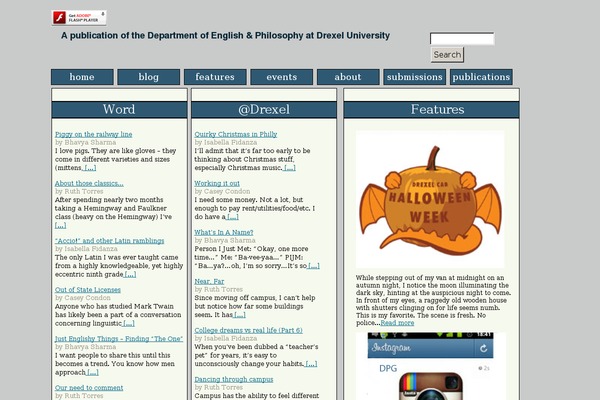This screenshot has width=600, height=400.
Task: Expand the What's In A Name excerpt
Action: tap(314, 266)
